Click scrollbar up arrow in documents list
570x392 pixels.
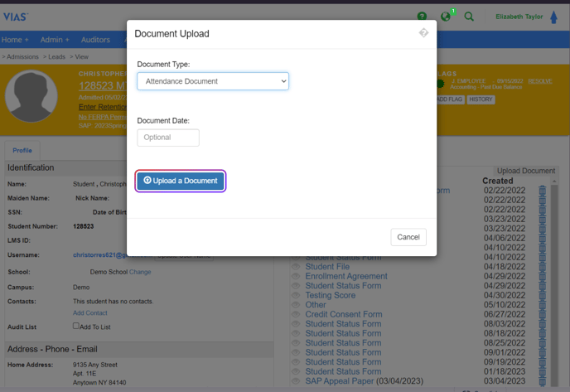coord(554,181)
